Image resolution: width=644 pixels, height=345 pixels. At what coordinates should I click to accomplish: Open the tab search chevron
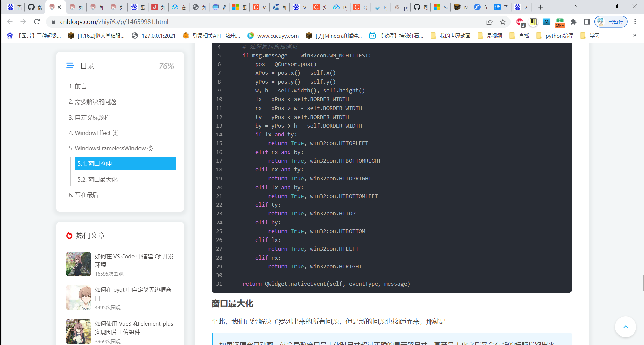577,6
